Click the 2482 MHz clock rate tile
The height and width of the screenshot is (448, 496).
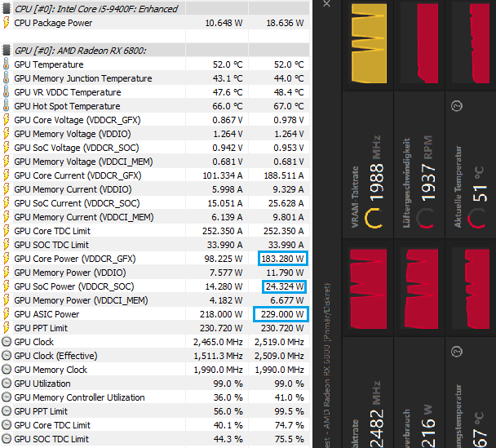pyautogui.click(x=368, y=393)
